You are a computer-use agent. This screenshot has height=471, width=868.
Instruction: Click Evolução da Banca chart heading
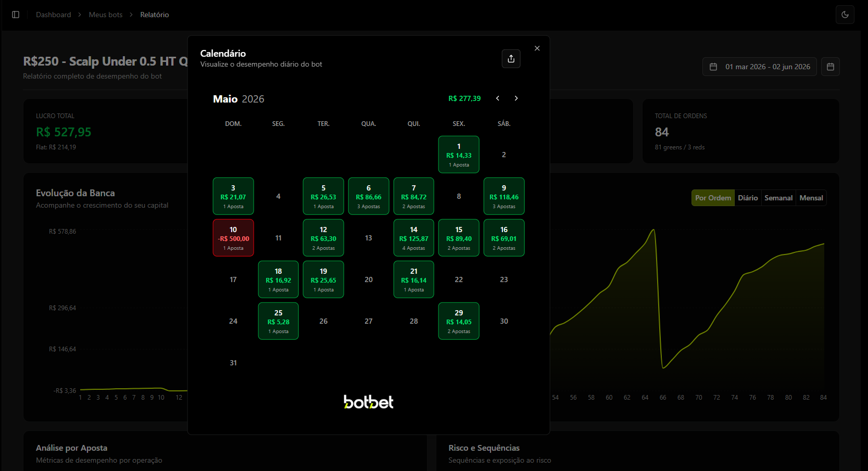tap(76, 193)
